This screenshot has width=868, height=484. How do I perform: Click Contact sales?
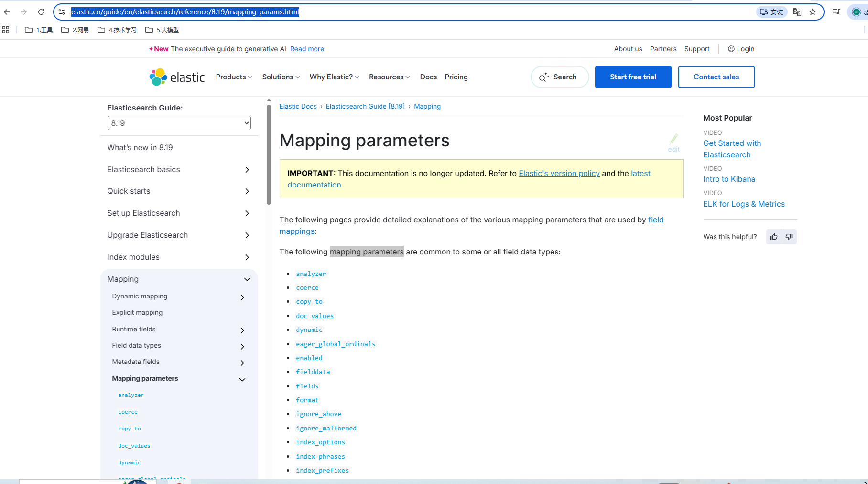point(716,77)
